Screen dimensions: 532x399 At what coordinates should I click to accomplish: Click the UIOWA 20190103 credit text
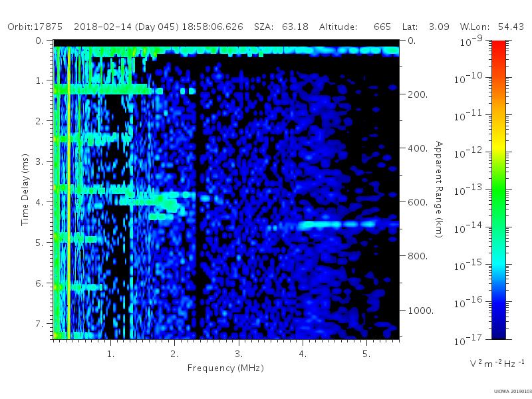[513, 392]
